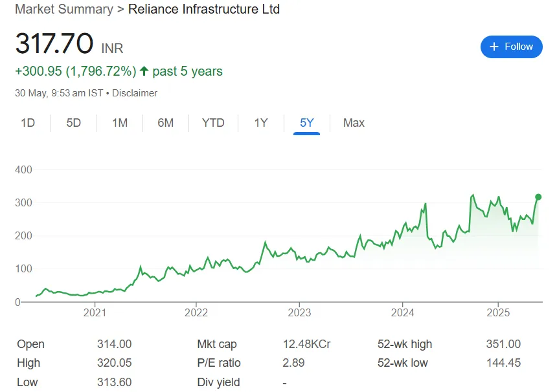Click the 52-wk high label

pos(405,344)
